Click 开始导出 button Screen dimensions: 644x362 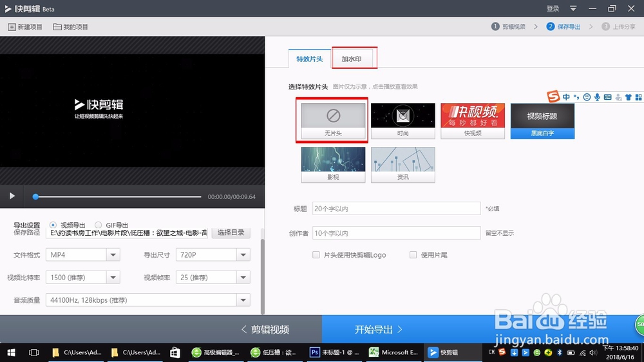point(378,329)
